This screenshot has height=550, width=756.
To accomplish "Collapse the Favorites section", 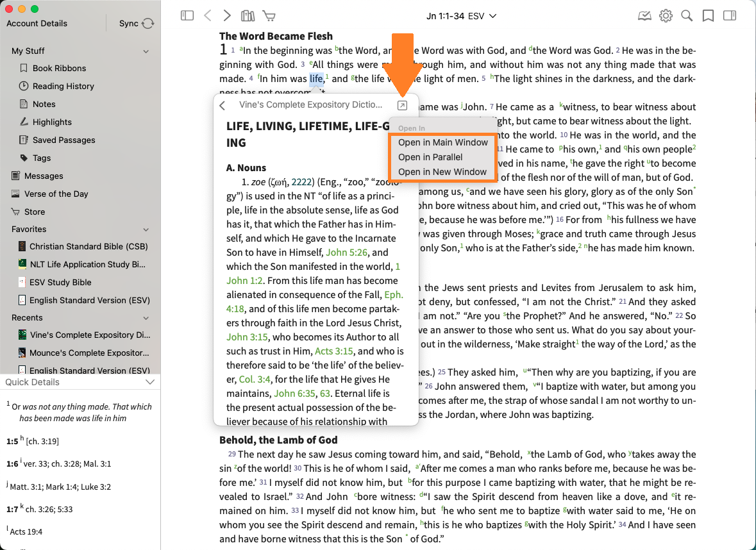I will (146, 229).
